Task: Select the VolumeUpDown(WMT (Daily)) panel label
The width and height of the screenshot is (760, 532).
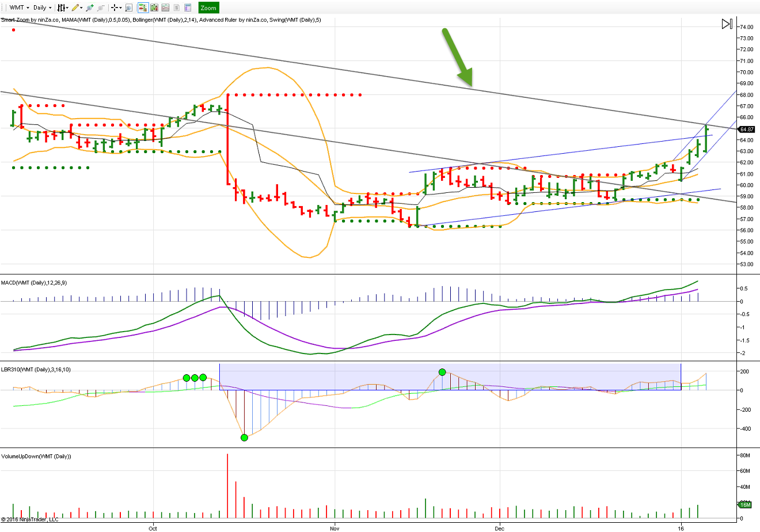Action: [36, 457]
